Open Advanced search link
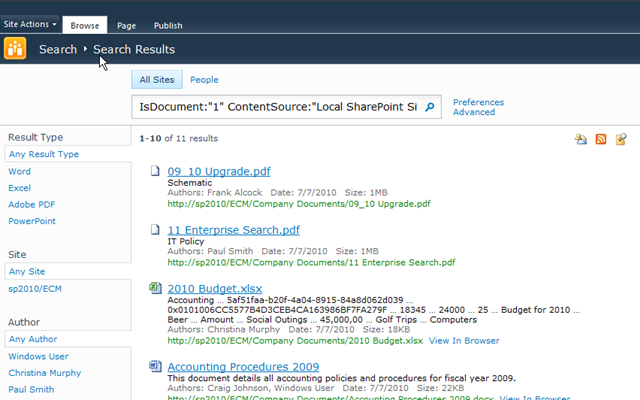Screen dimensions: 640x400 click(x=473, y=112)
